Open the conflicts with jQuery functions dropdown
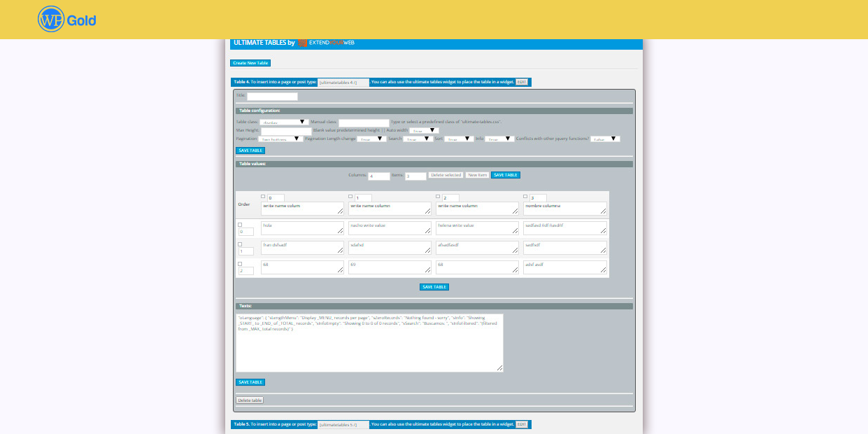Viewport: 868px width, 434px height. pos(605,139)
